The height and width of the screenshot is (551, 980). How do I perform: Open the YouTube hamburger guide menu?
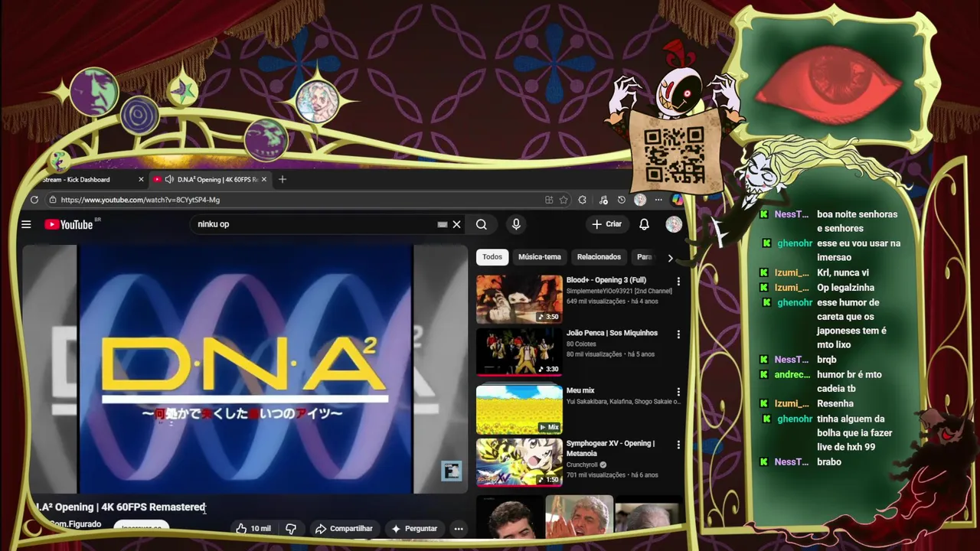pos(26,224)
